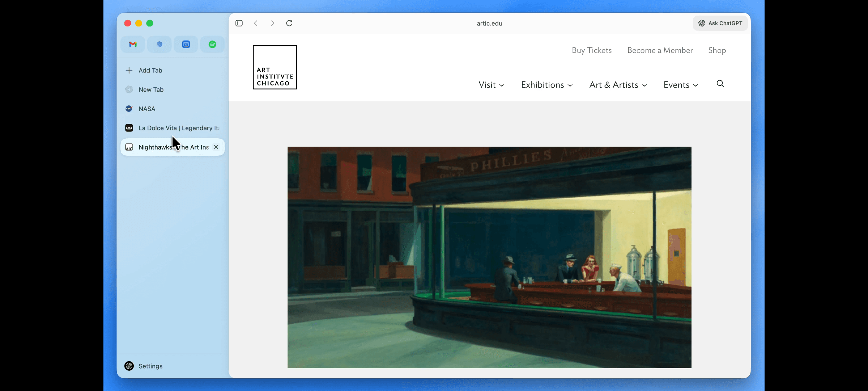
Task: Switch to the La Dolce Vita tab
Action: 178,128
